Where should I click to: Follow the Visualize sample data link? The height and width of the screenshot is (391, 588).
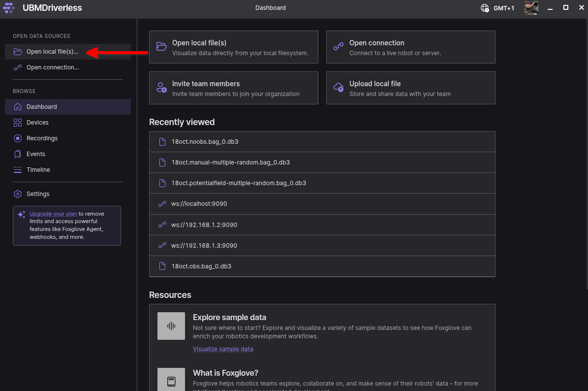223,349
